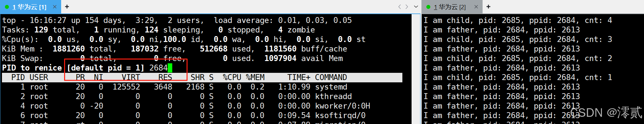Image resolution: width=644 pixels, height=124 pixels.
Task: Click the PID column header
Action: [x=18, y=77]
